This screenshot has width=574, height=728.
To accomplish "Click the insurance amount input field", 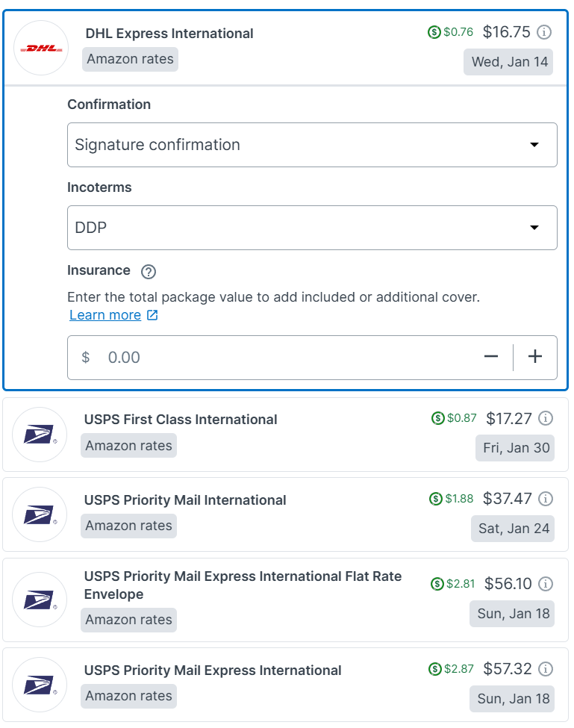I will 284,357.
